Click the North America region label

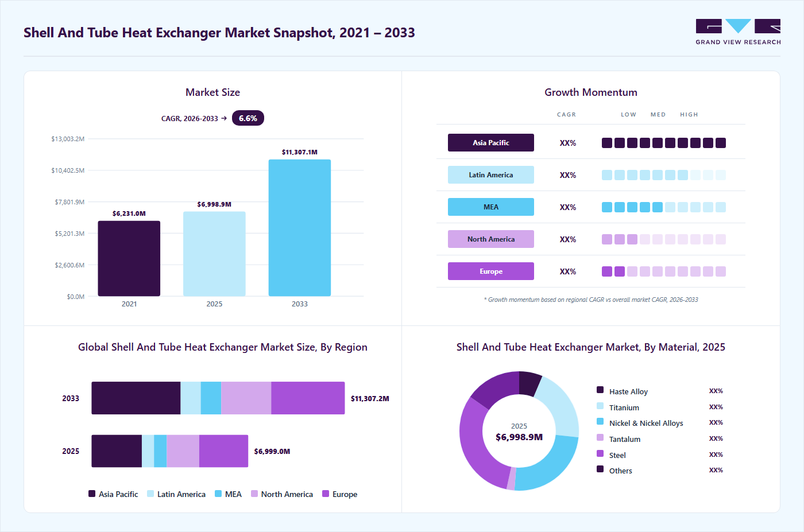[x=491, y=239]
